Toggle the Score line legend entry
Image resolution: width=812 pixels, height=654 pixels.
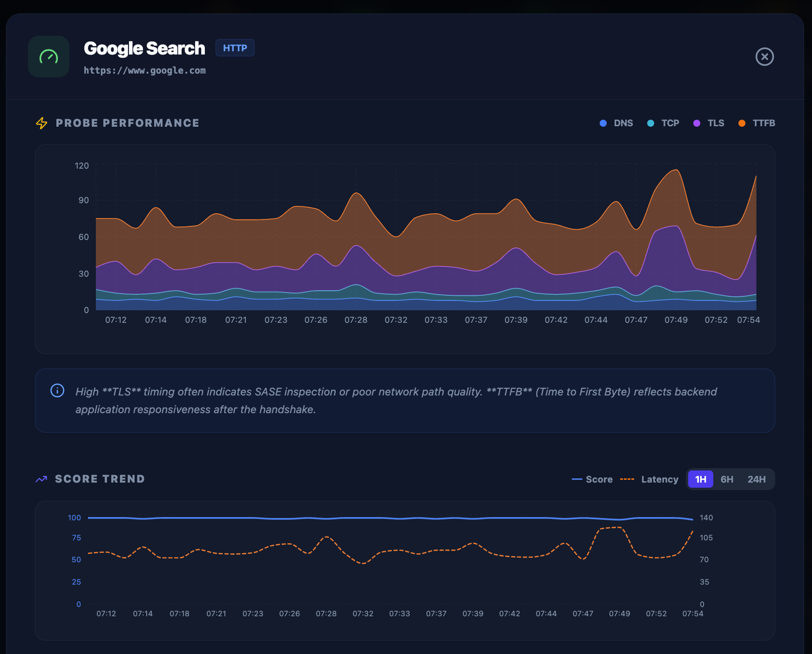click(x=592, y=479)
